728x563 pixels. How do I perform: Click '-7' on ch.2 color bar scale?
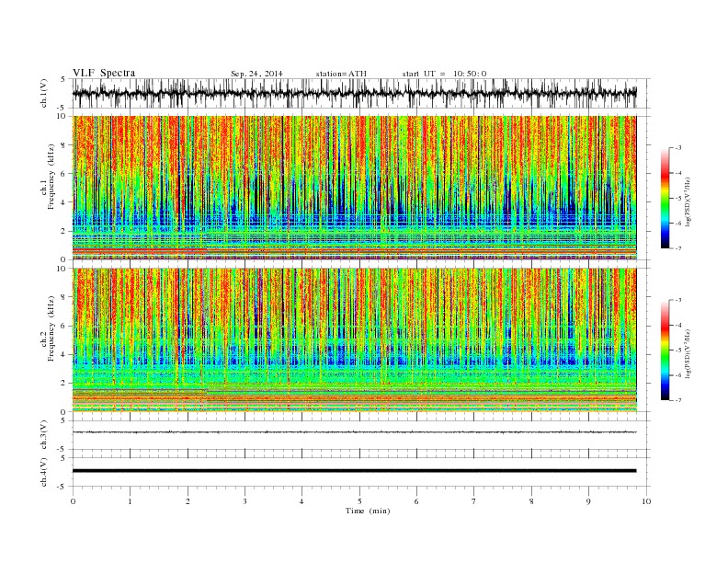677,400
